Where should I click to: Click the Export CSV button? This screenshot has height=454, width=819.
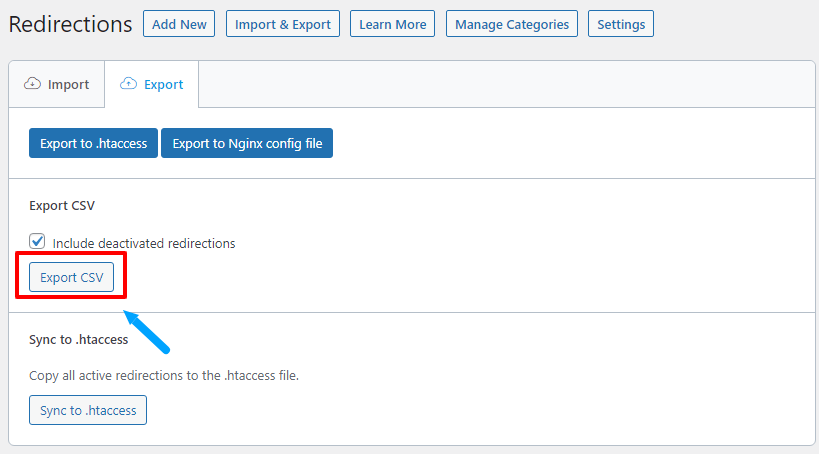(71, 277)
